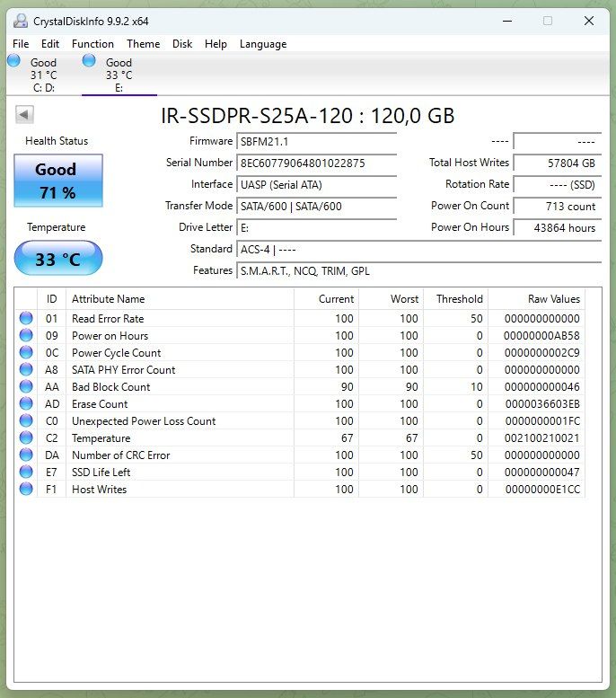
Task: Minimize the CrystalDiskInfo window
Action: pyautogui.click(x=507, y=21)
